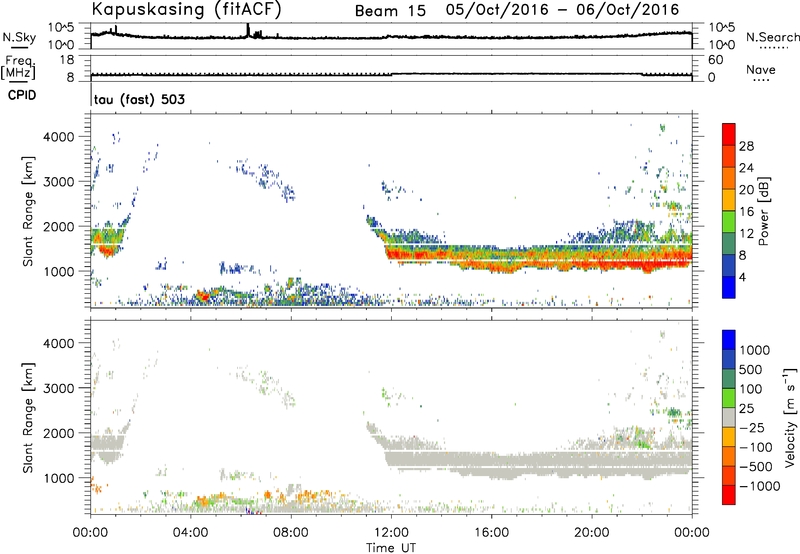Click the date range '05/Oct/2016 - 06/Oct/2016'
Screen dimensions: 800x554
click(x=562, y=10)
